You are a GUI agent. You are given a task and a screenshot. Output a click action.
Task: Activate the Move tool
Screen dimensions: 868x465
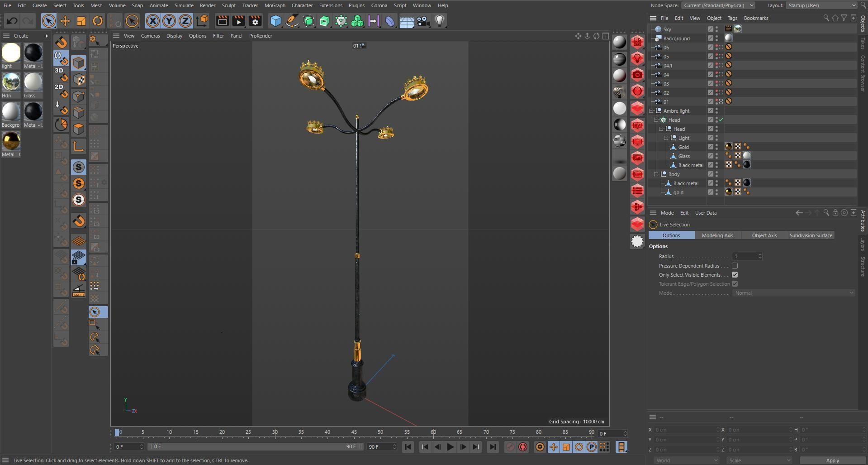click(65, 21)
